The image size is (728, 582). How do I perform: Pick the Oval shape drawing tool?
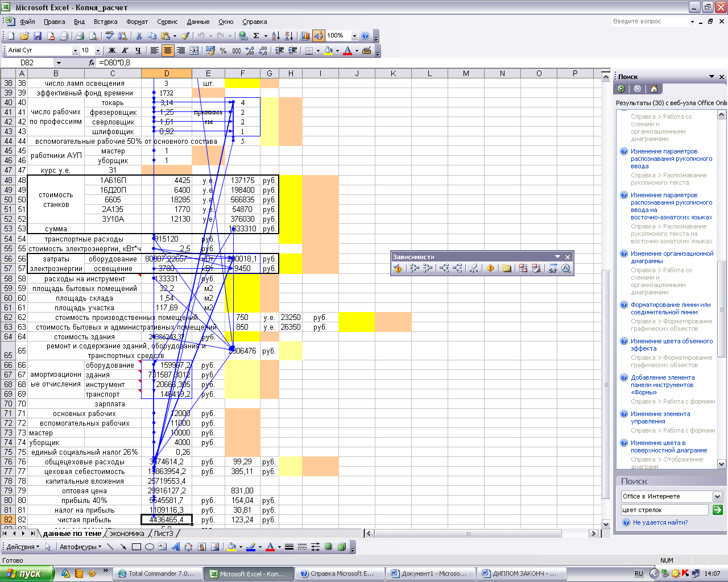(x=150, y=547)
